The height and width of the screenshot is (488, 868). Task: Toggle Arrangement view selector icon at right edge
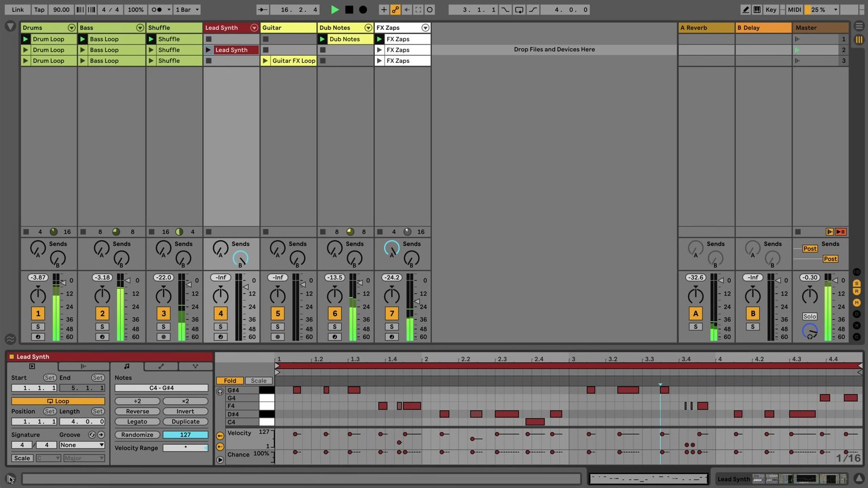(859, 26)
